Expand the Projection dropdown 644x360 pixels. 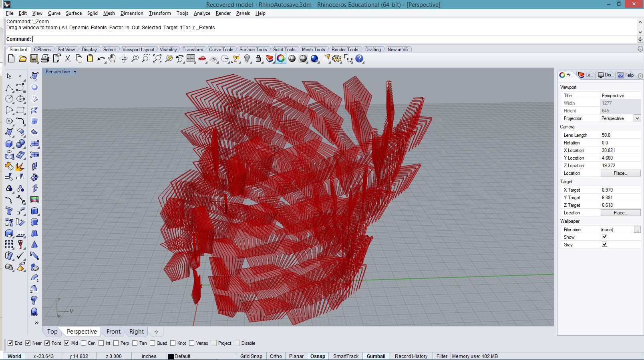coord(637,118)
